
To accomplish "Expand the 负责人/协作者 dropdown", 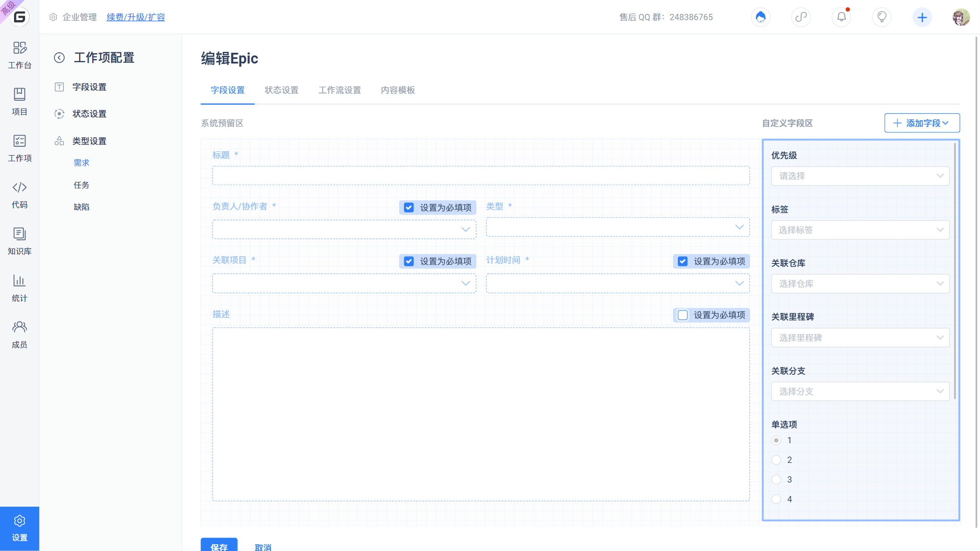I will (344, 229).
